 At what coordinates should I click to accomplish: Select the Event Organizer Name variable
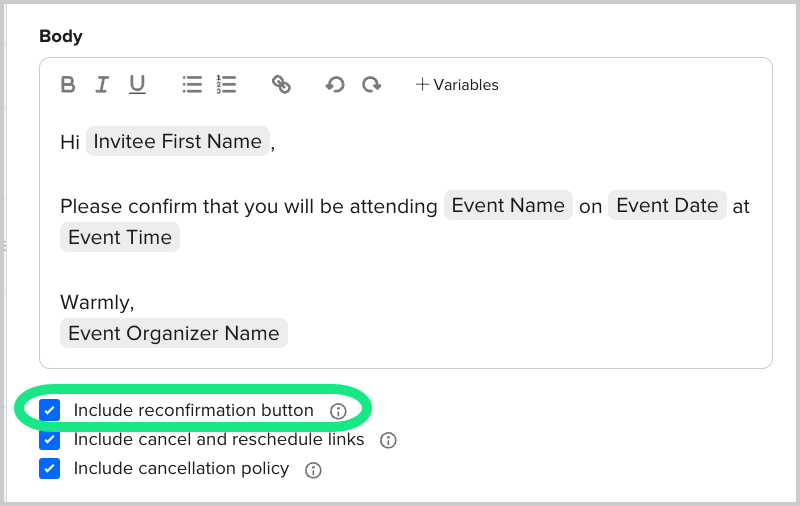point(174,334)
